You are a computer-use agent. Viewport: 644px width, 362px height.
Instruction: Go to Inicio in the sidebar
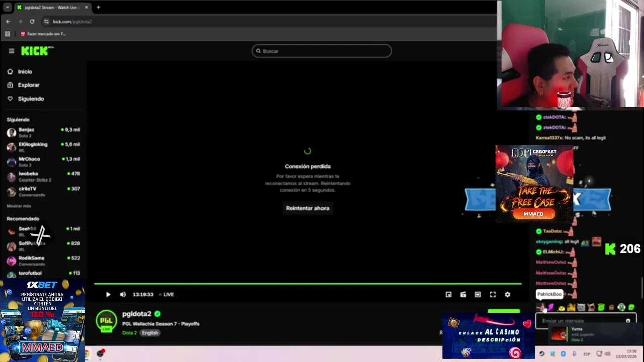[x=20, y=72]
